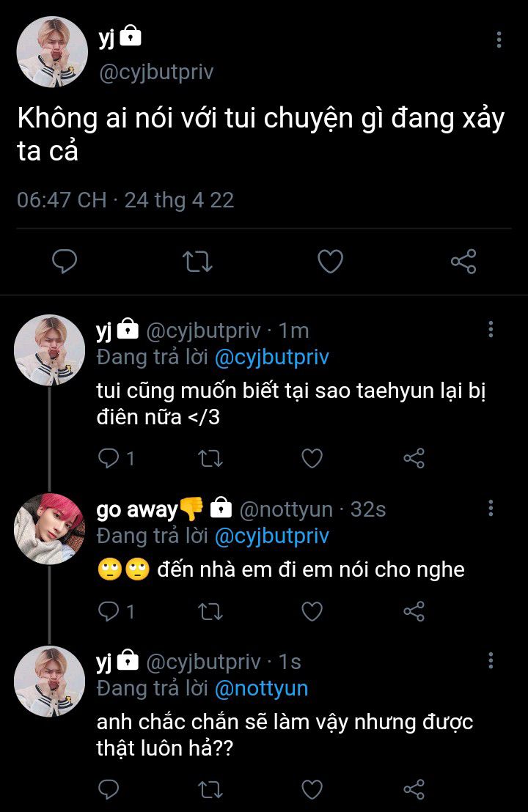Retweet the main tweet by yj
This screenshot has height=812, width=528.
(196, 262)
